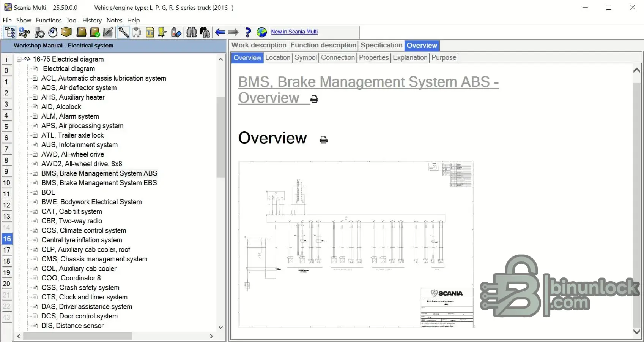Image resolution: width=644 pixels, height=342 pixels.
Task: Click the tree panel scroll down arrow
Action: [x=220, y=327]
